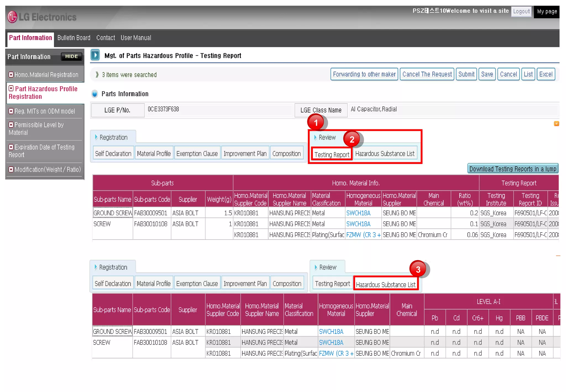Image resolution: width=566 pixels, height=392 pixels.
Task: Click Download Testing Reports in a lump
Action: (513, 169)
